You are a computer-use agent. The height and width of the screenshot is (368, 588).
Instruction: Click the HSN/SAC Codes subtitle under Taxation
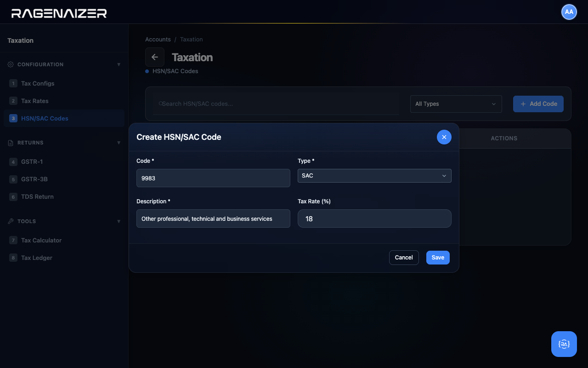pyautogui.click(x=175, y=71)
